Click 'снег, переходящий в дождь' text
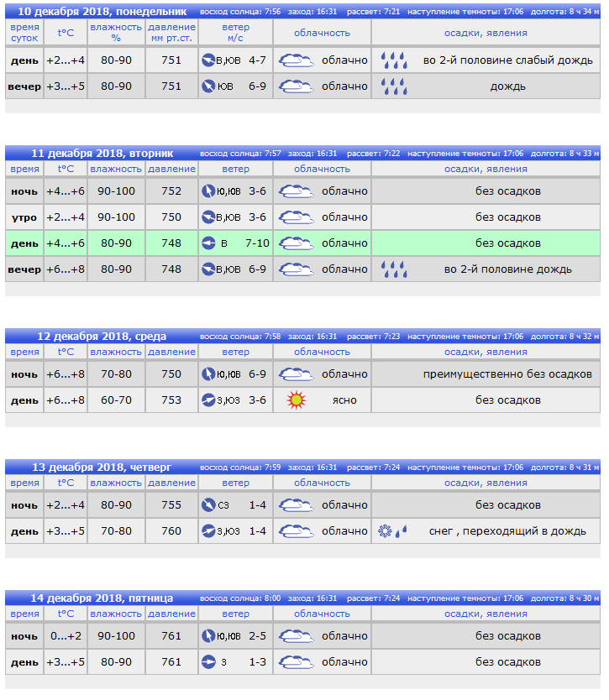 click(507, 531)
